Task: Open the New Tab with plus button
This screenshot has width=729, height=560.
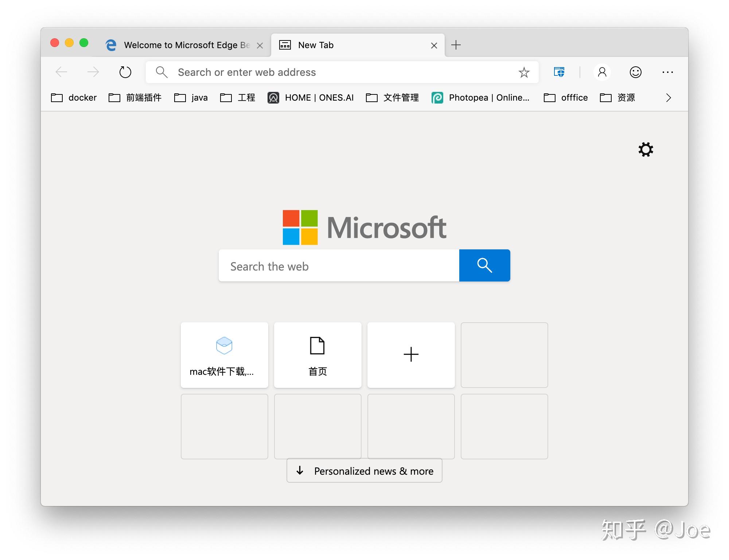Action: coord(456,45)
